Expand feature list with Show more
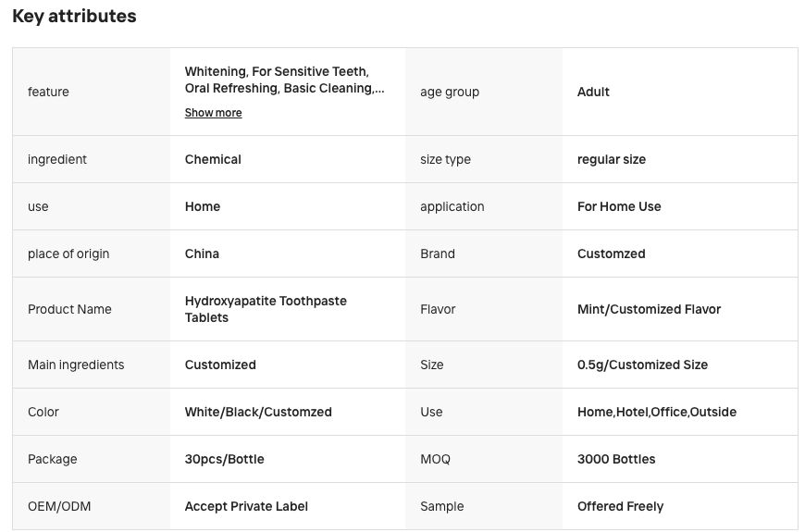This screenshot has height=532, width=805. coord(213,113)
